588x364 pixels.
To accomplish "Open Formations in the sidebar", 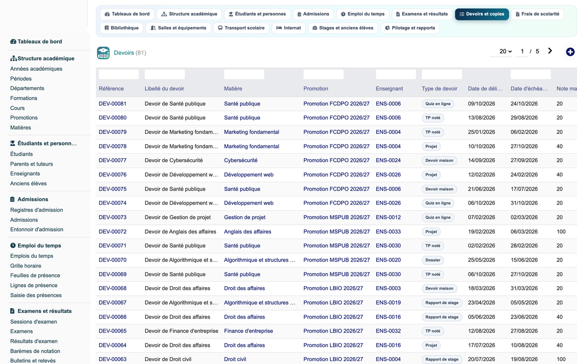I will click(24, 98).
